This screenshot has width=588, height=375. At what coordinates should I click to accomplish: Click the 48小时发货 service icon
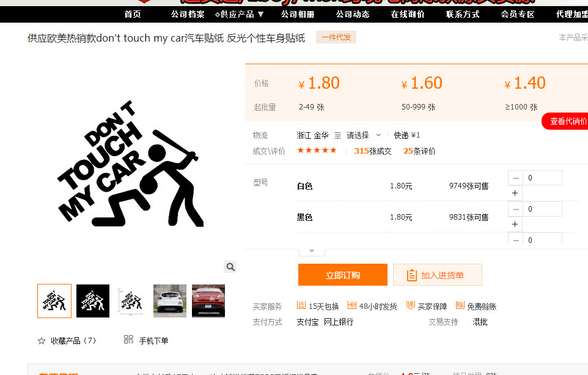click(x=352, y=305)
